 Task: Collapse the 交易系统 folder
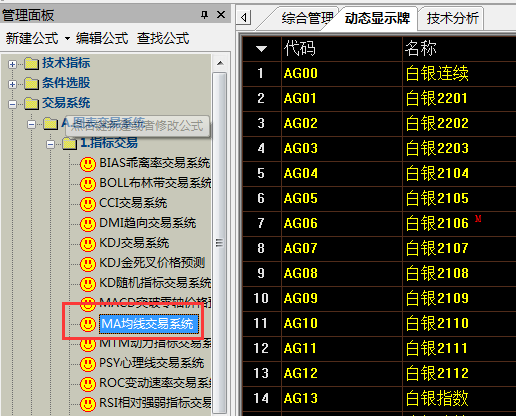click(12, 104)
